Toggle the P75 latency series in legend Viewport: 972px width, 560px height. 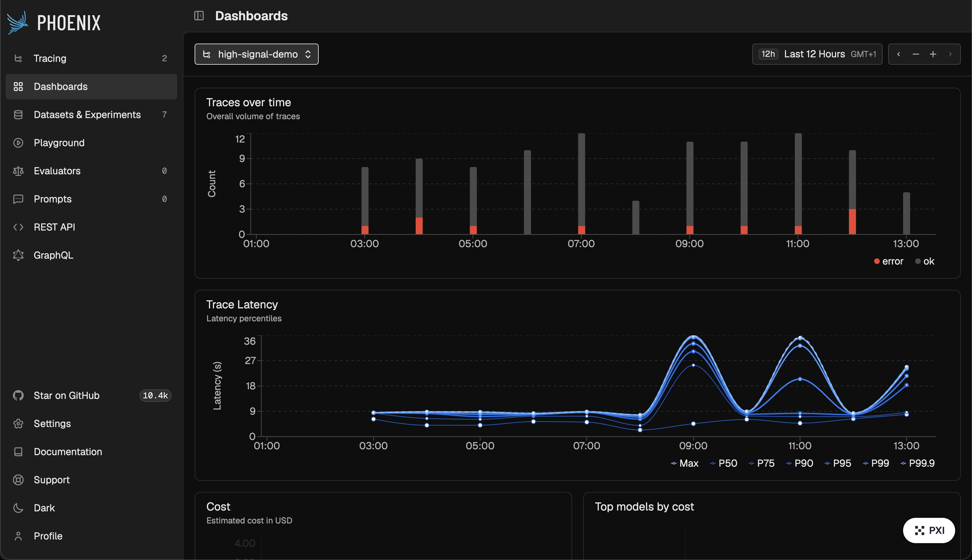(x=762, y=464)
